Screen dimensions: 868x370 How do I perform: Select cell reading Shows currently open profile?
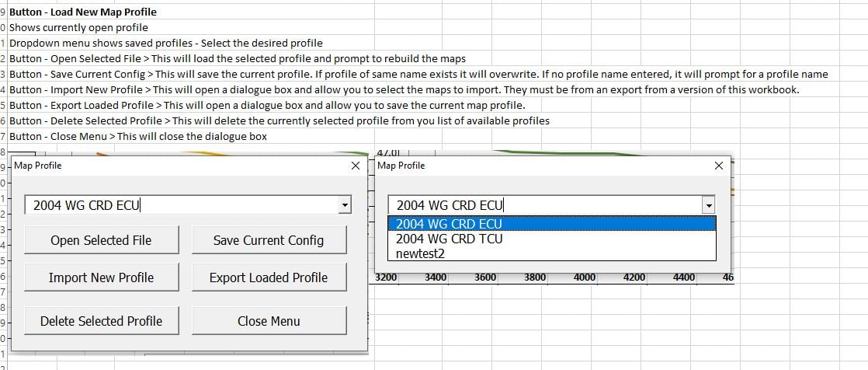tap(78, 27)
